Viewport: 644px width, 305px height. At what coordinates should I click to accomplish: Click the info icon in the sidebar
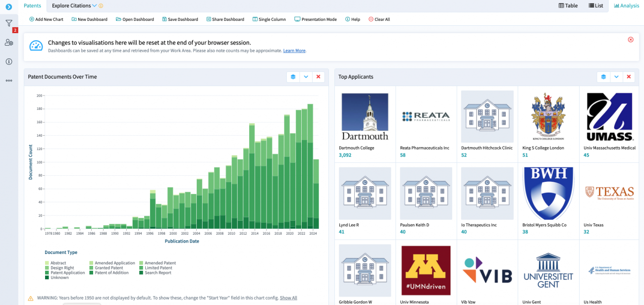(9, 61)
